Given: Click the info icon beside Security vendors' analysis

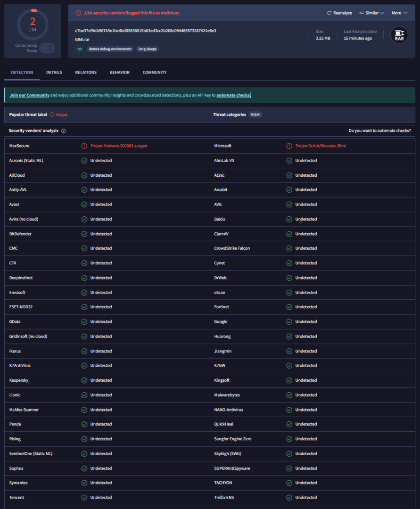Looking at the screenshot, I should [64, 131].
